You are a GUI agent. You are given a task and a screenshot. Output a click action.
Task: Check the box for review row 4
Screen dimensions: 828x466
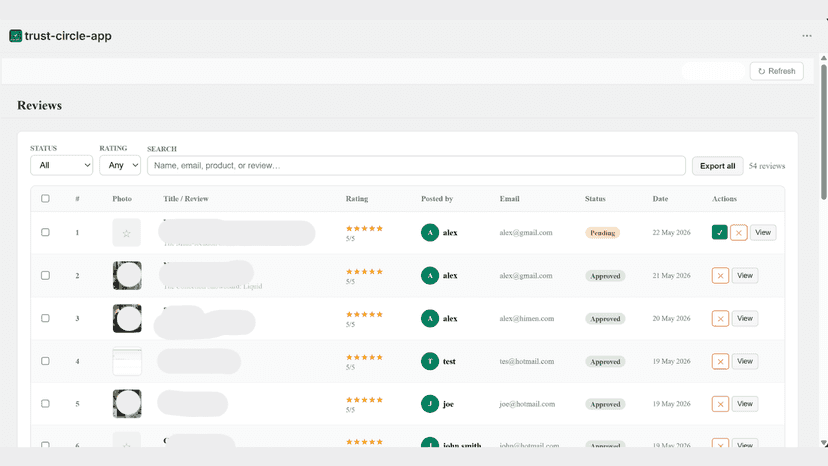(45, 361)
